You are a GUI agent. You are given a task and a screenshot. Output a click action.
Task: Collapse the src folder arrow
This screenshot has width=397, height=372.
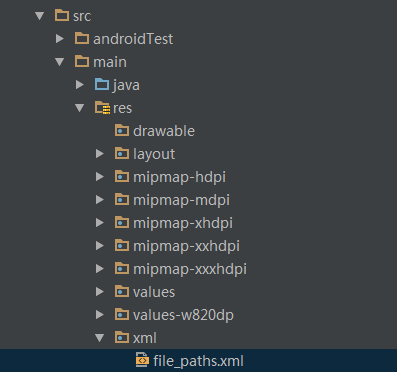40,16
